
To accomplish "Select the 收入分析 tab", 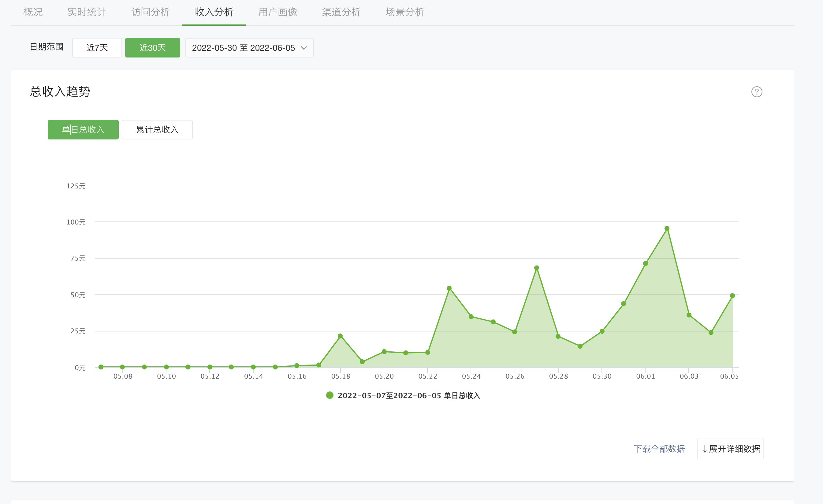I will pyautogui.click(x=214, y=12).
